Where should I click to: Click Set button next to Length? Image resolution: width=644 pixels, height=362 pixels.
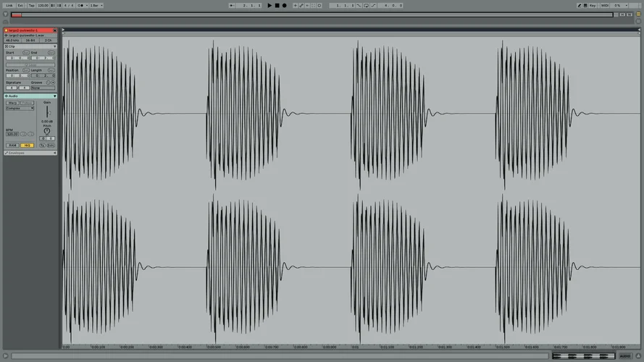point(51,70)
